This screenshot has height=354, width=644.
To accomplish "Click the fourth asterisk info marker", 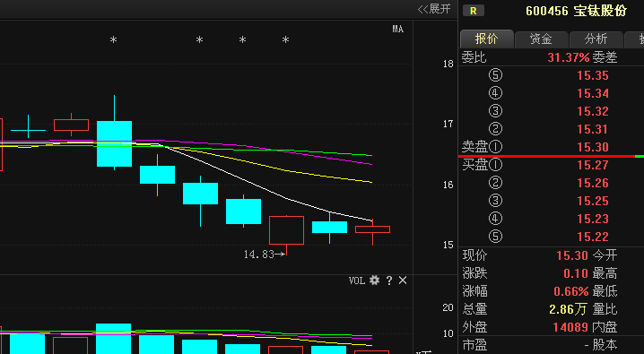I will [x=286, y=40].
